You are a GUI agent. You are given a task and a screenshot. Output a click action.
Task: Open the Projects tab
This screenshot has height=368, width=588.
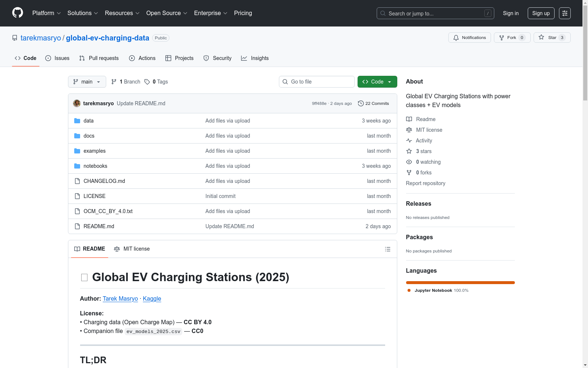pos(179,58)
